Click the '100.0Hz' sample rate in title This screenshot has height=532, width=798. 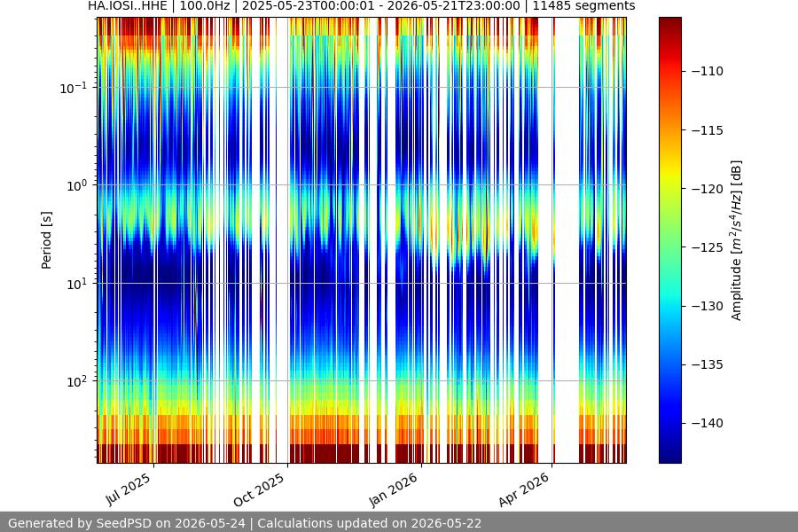pos(205,6)
